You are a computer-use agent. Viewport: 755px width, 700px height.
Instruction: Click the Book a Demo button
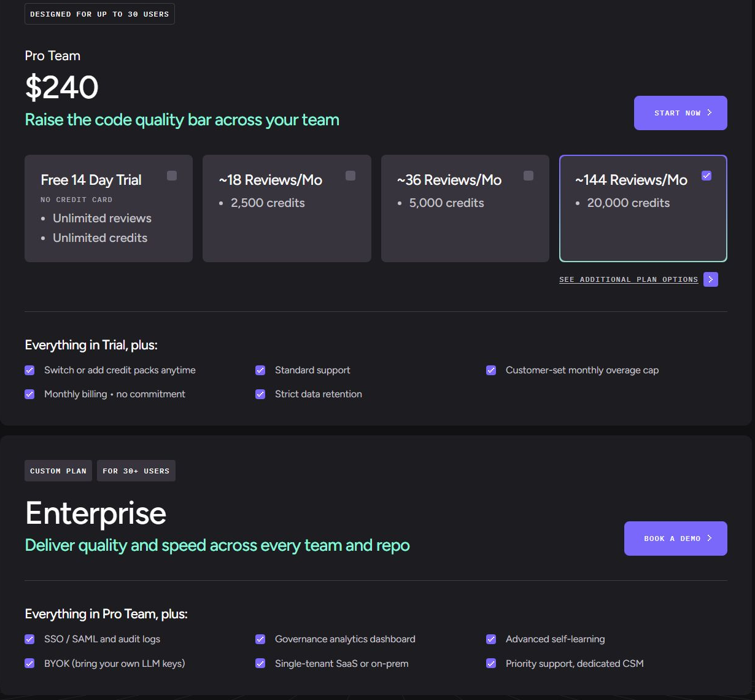tap(675, 539)
